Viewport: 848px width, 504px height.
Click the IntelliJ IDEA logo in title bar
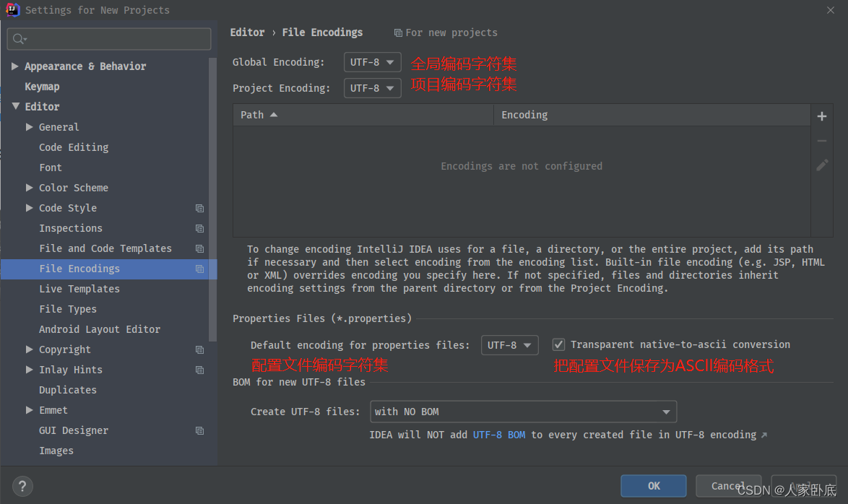coord(12,9)
